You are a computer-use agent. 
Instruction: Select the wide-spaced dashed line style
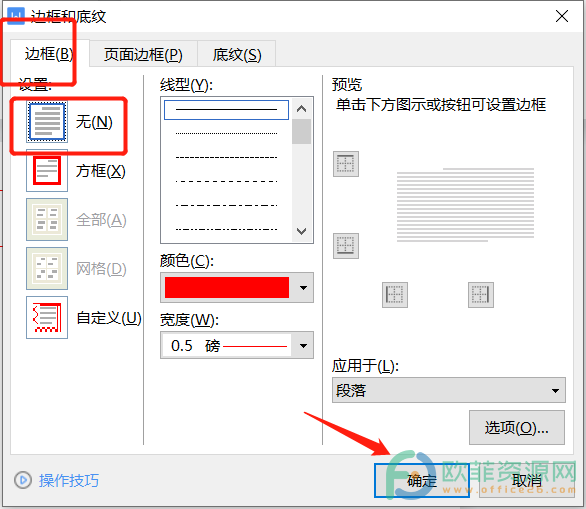click(226, 181)
